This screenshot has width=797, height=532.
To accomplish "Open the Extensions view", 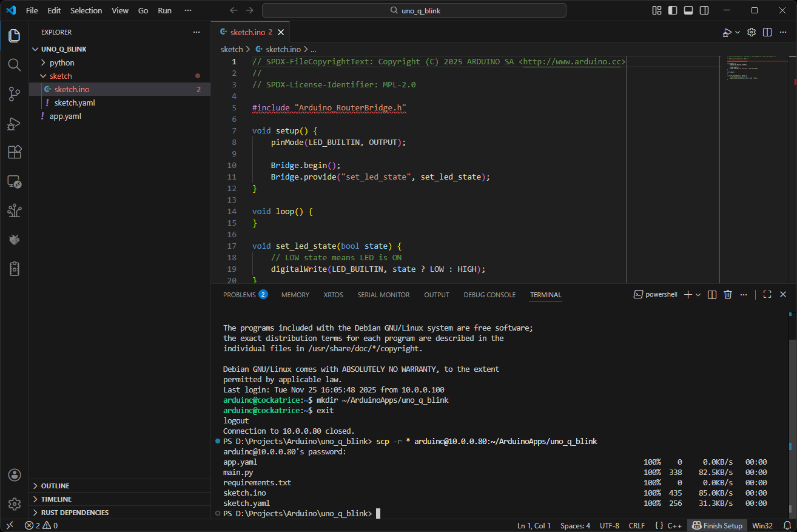I will pos(15,152).
